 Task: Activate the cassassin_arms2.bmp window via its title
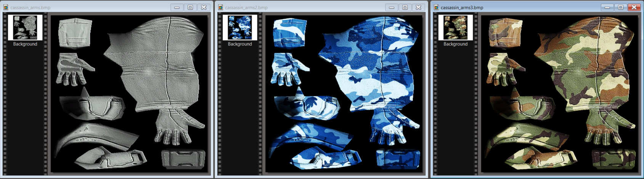tap(246, 8)
